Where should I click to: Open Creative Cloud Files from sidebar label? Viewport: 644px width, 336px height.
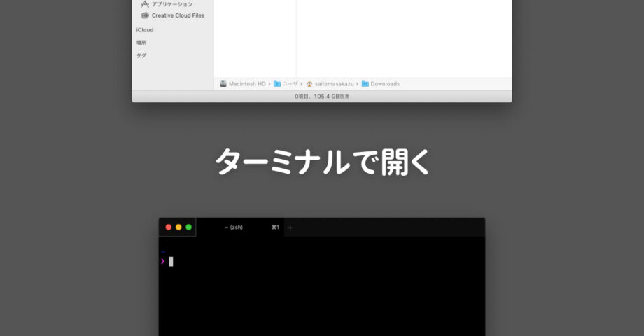178,15
